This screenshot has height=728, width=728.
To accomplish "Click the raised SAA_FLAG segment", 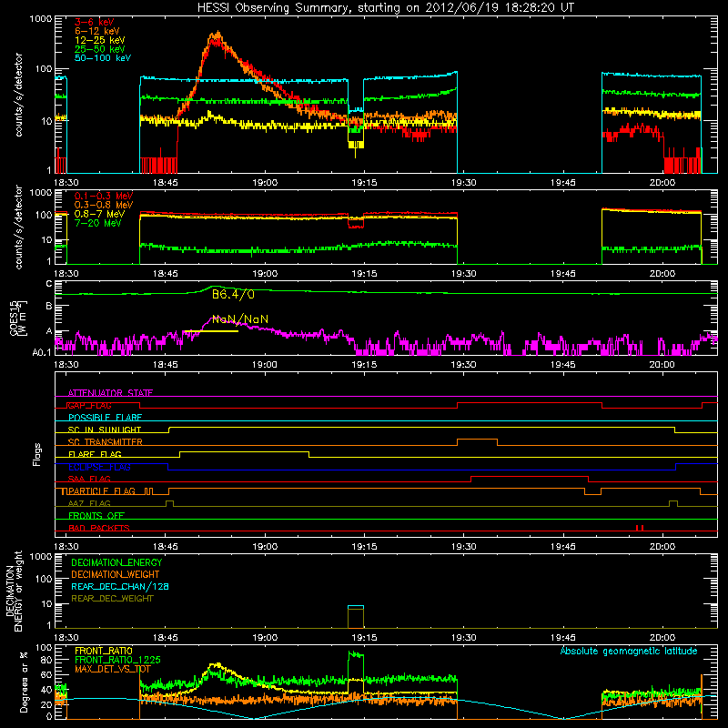I will [530, 476].
